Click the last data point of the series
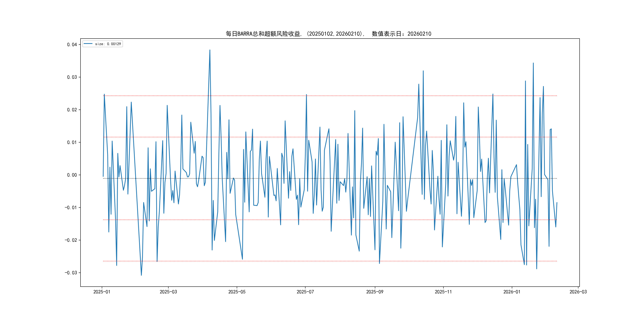 click(x=557, y=203)
